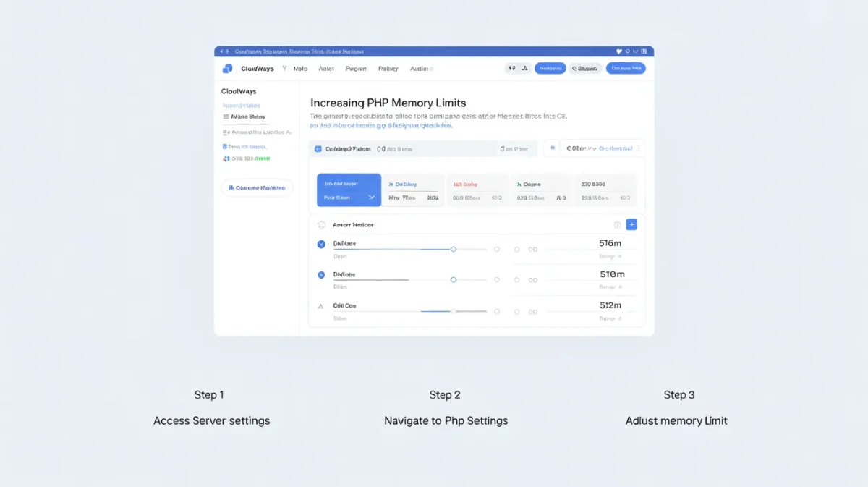Click the gray pill button with the C icon

[x=585, y=69]
